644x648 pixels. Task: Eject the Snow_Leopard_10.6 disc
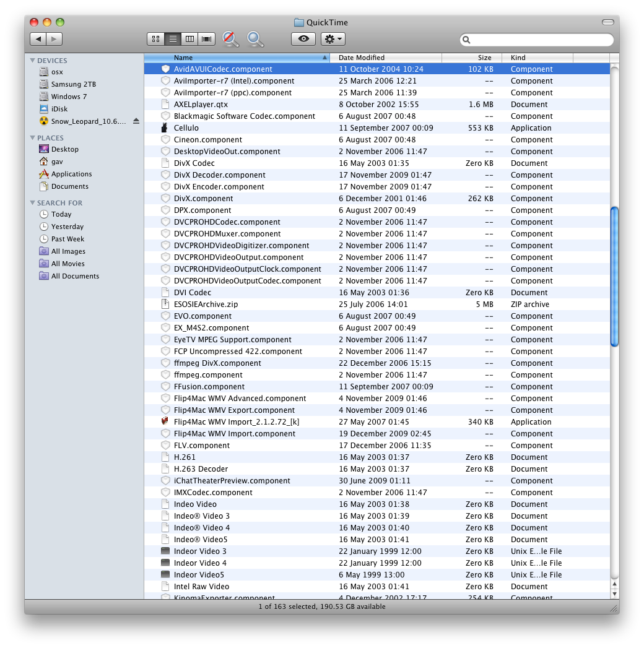click(x=136, y=121)
